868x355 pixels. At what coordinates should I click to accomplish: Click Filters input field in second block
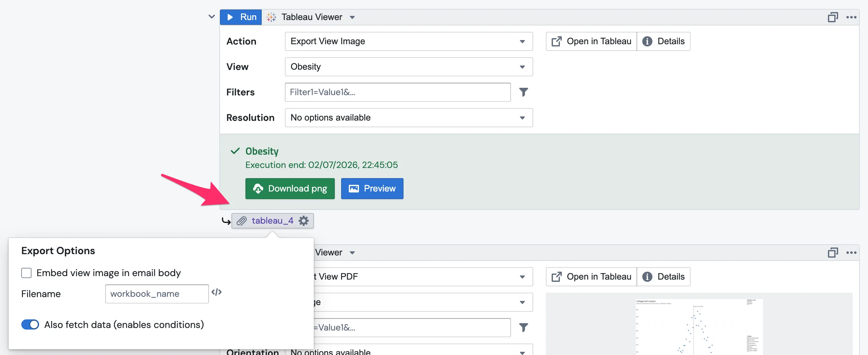(x=412, y=327)
